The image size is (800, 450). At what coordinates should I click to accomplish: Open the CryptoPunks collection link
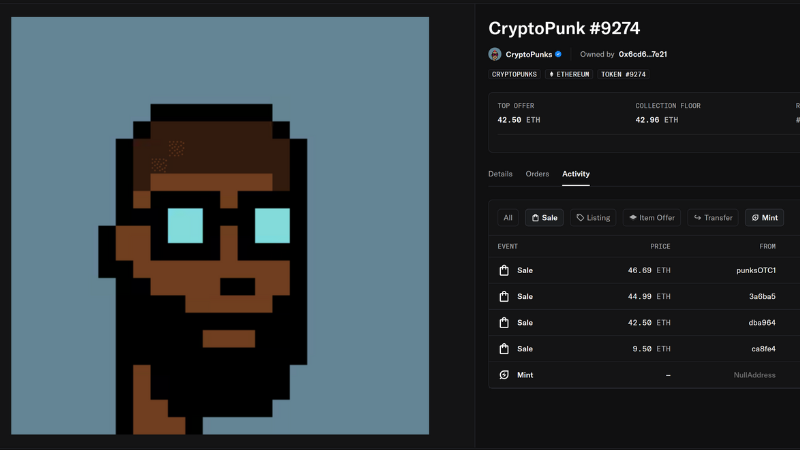(529, 54)
